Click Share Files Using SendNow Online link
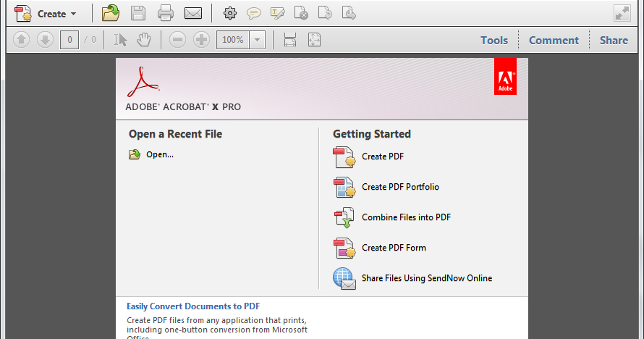 point(427,278)
